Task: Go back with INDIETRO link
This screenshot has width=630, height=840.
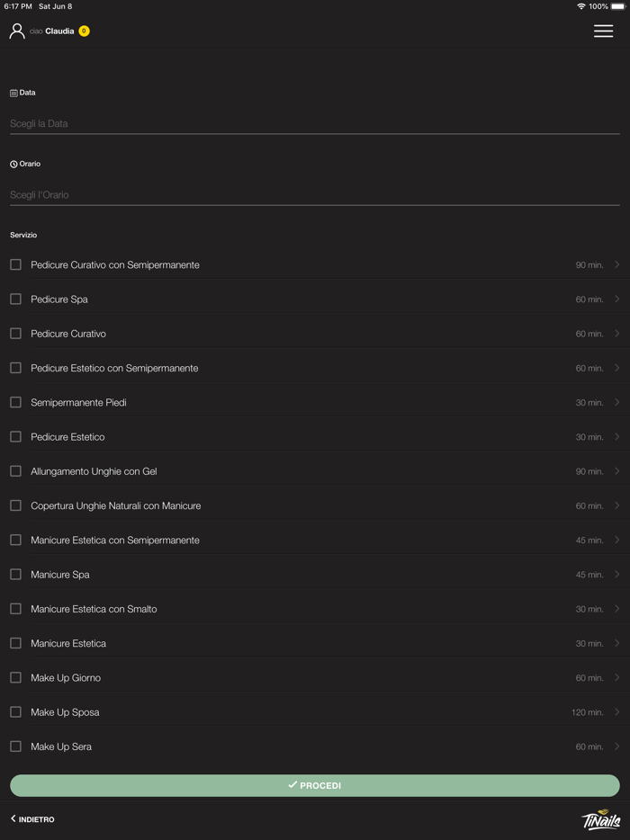Action: (x=33, y=819)
